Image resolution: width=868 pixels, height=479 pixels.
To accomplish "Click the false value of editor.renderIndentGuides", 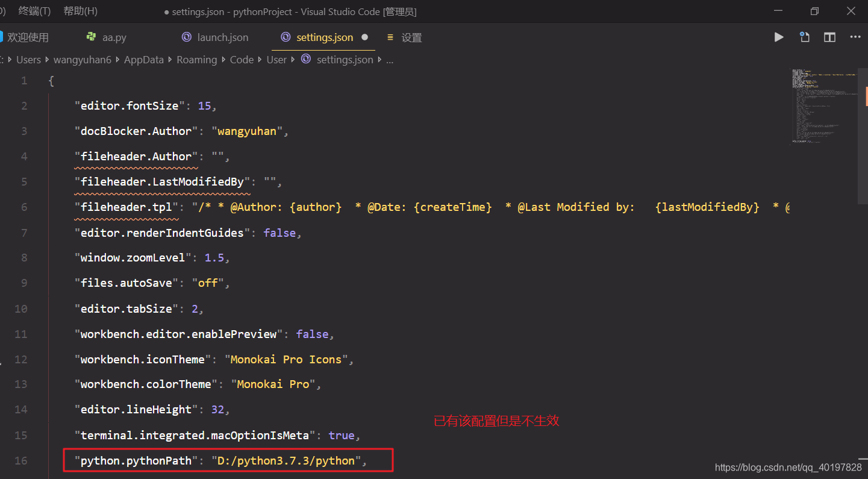I will pyautogui.click(x=279, y=233).
